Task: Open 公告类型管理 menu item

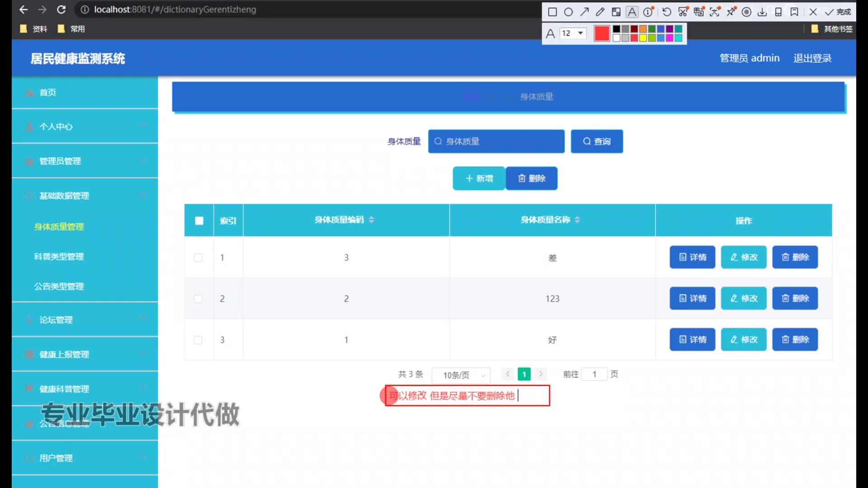Action: click(x=59, y=286)
